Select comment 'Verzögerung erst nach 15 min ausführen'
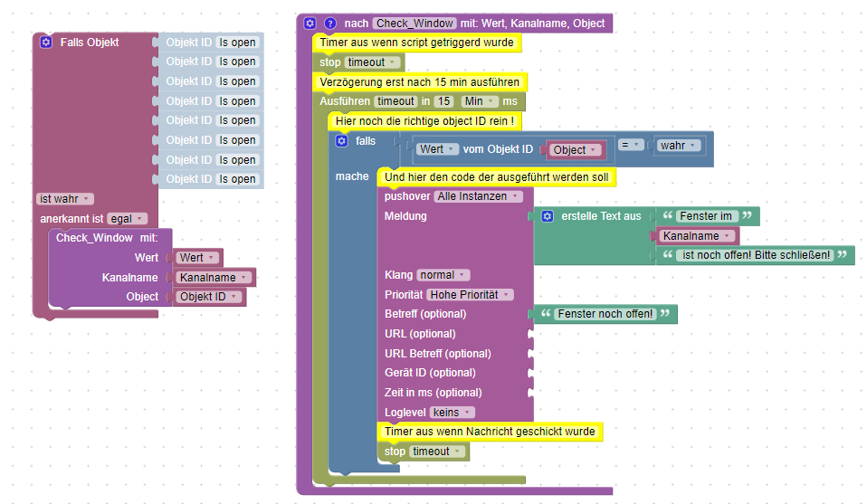Viewport: 867px width, 504px height. pos(420,81)
